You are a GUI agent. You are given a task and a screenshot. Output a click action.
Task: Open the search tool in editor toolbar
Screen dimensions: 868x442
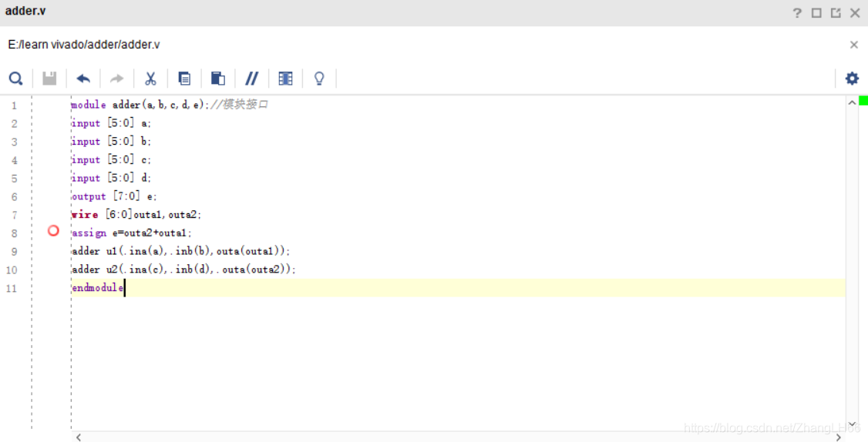15,79
